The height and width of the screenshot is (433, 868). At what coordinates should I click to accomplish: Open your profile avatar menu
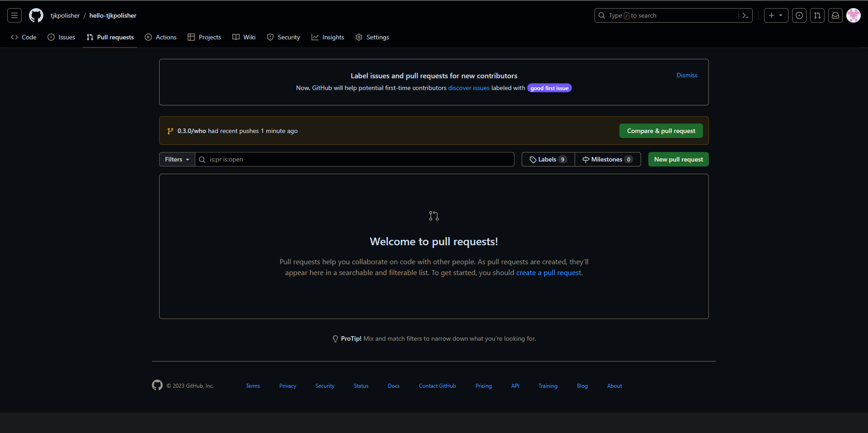[x=854, y=15]
